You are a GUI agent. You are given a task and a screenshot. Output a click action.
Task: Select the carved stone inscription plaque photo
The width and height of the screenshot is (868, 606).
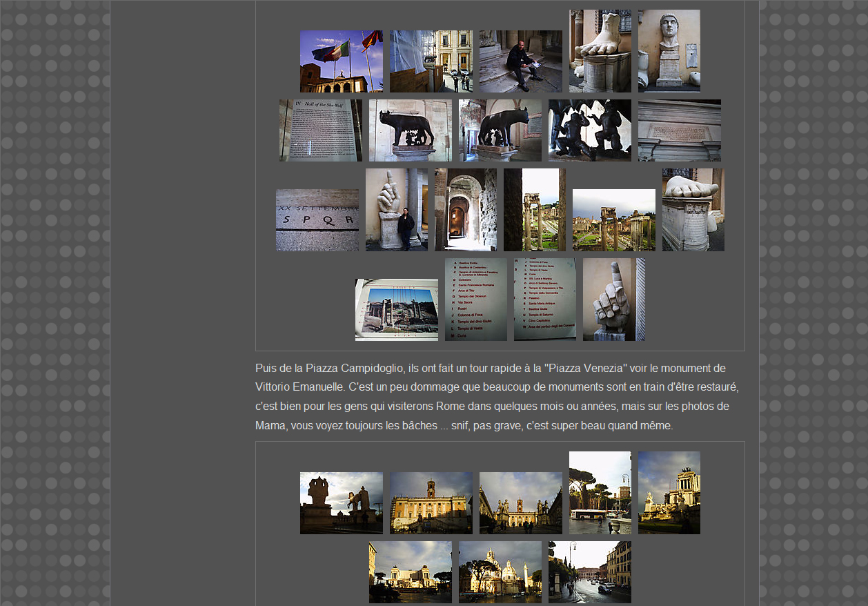pos(679,130)
